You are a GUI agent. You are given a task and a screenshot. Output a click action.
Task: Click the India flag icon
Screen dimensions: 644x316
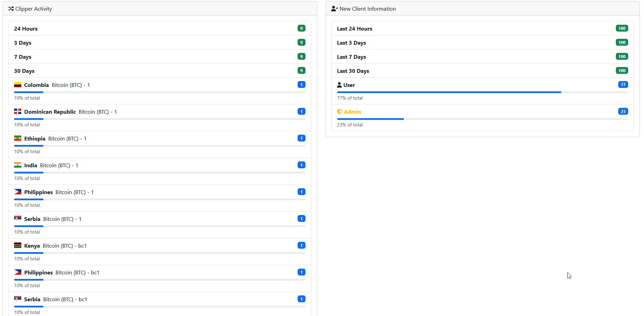pos(18,165)
